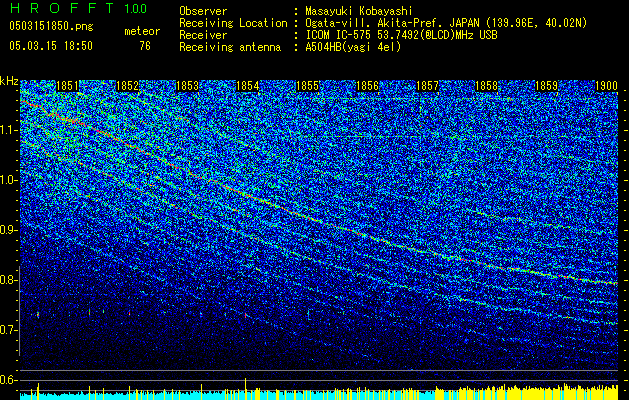Click the 1900 time marker

606,86
